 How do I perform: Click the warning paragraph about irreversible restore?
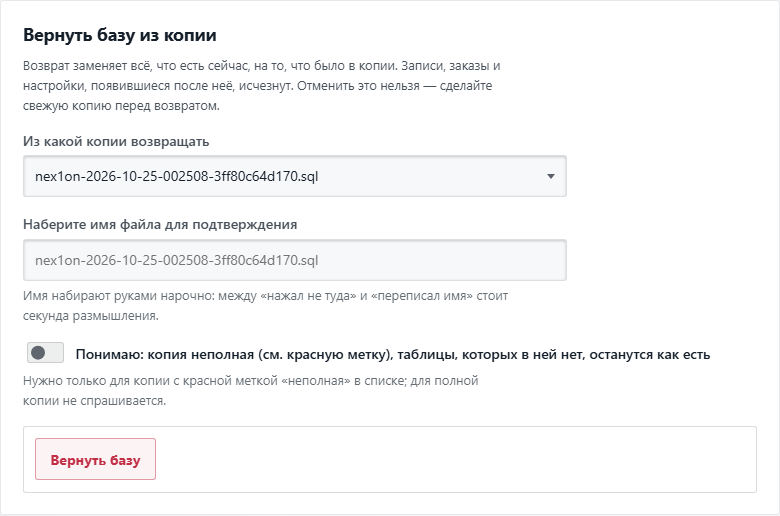(262, 86)
